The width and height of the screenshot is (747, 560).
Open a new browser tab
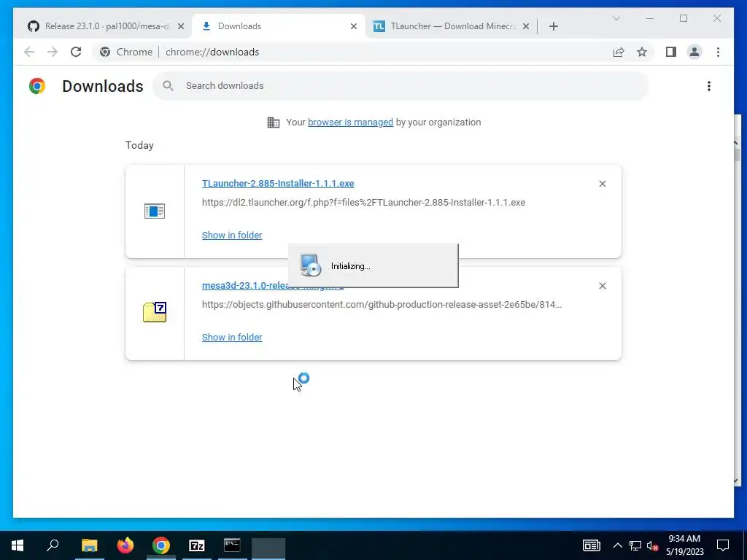point(554,26)
